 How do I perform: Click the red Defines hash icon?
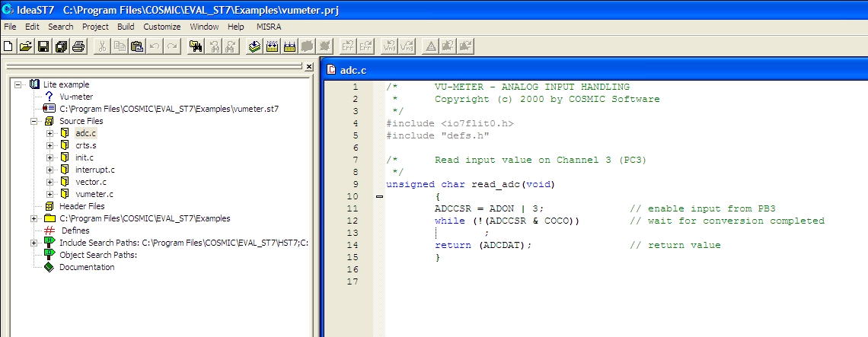click(49, 230)
